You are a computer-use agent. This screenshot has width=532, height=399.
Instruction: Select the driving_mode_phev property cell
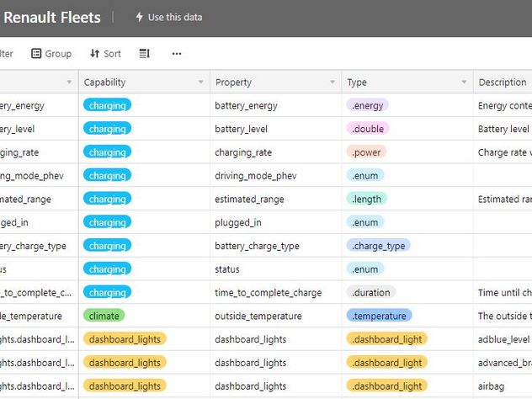point(276,176)
